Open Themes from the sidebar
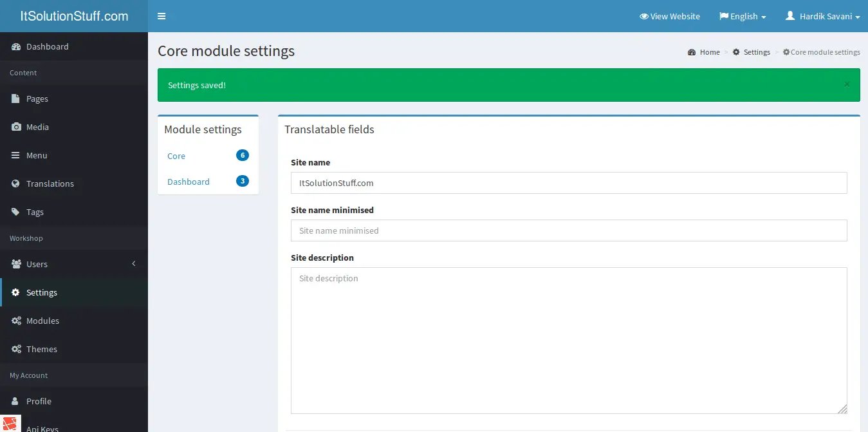The height and width of the screenshot is (432, 868). point(42,349)
